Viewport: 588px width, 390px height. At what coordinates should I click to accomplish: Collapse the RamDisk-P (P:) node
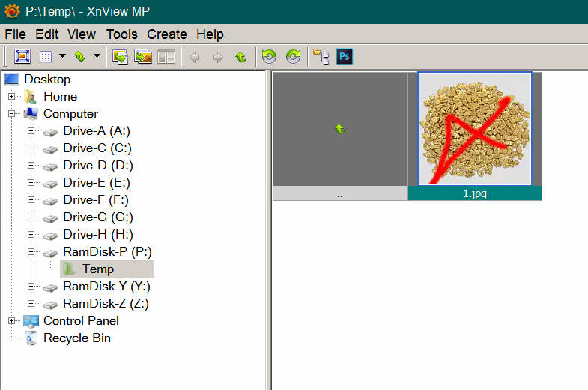(31, 252)
